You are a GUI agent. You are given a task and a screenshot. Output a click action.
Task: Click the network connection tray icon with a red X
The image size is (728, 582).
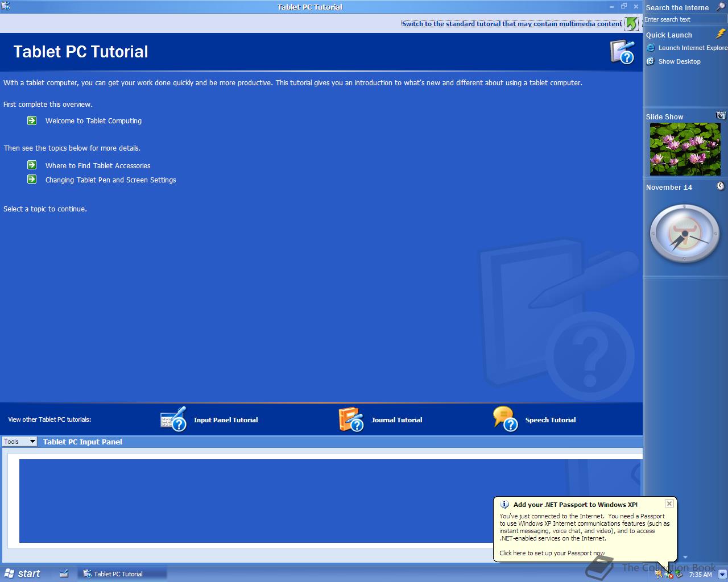[669, 575]
